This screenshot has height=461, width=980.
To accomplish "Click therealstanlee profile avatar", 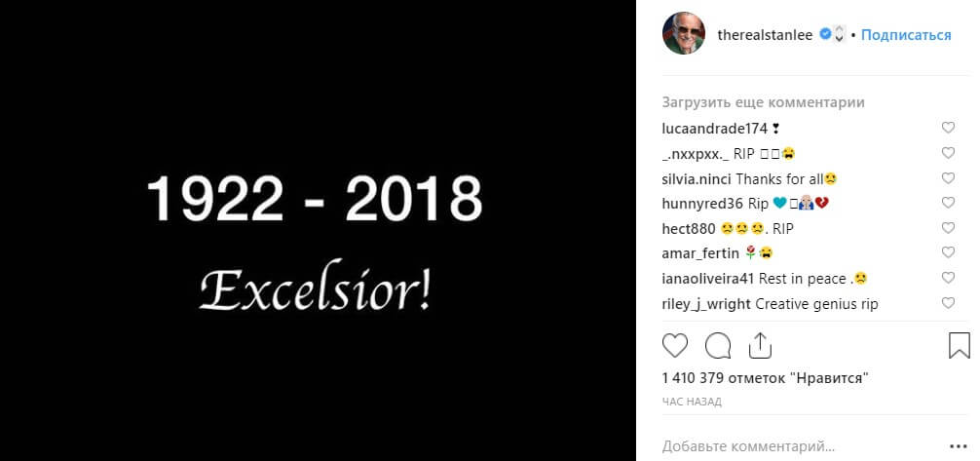I will (684, 33).
